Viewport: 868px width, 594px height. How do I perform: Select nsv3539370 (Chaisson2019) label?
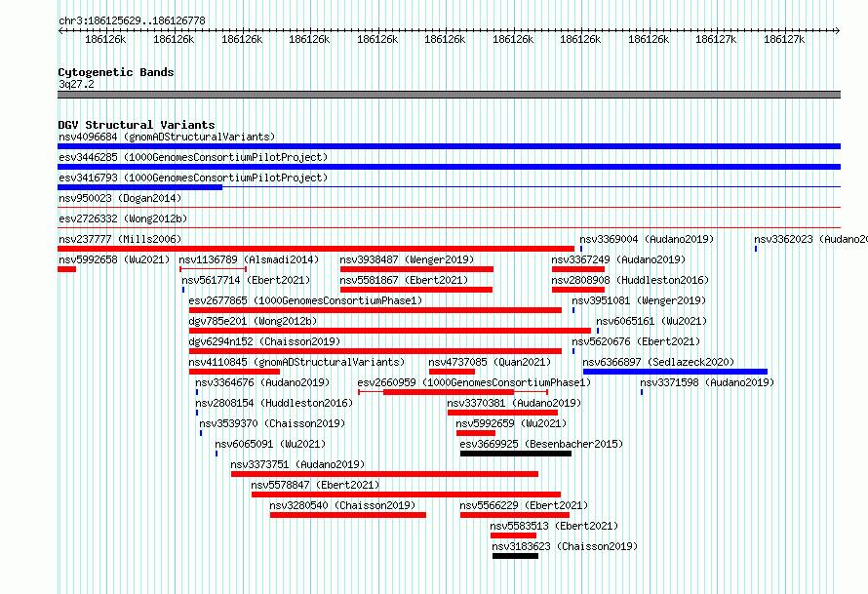(272, 423)
